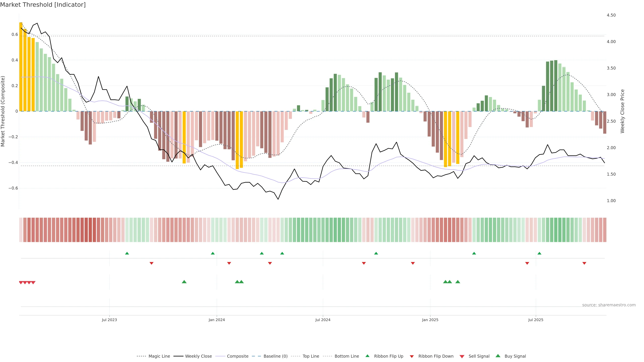The height and width of the screenshot is (362, 644).
Task: Click the Ribbon Flip Down legend label
Action: click(436, 356)
